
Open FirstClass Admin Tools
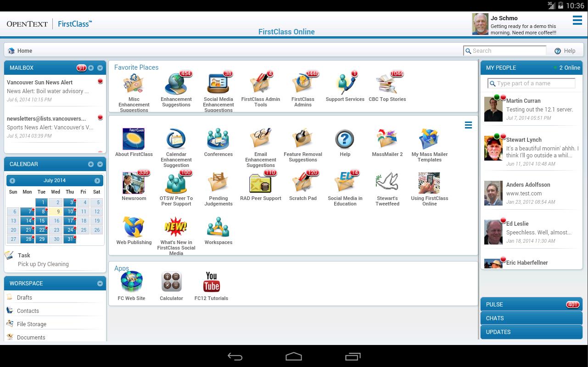pyautogui.click(x=261, y=84)
